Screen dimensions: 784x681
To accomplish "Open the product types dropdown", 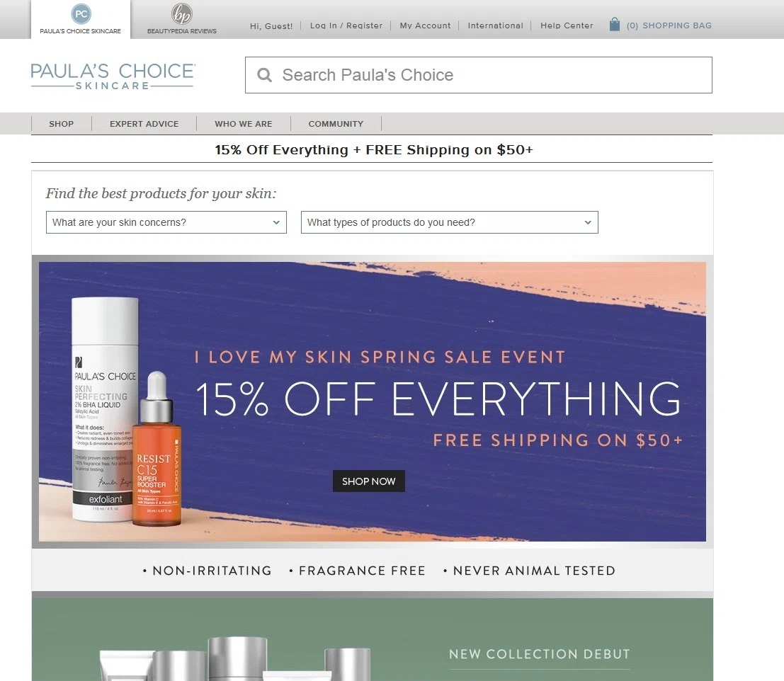I will [x=449, y=222].
